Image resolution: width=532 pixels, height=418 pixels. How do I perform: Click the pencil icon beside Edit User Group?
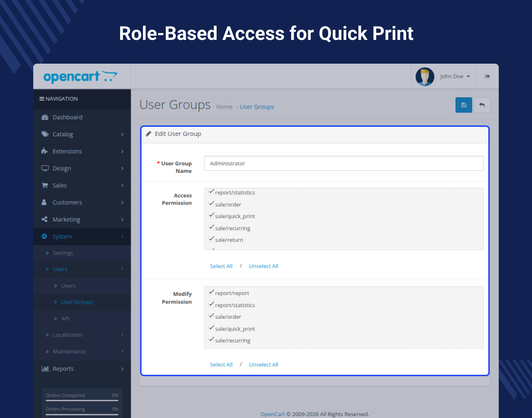148,134
